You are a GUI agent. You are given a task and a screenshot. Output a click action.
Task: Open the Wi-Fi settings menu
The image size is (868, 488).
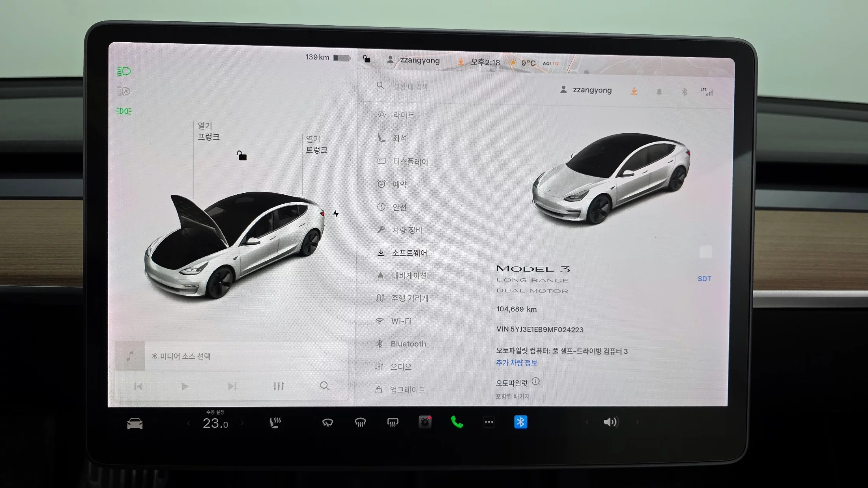401,321
